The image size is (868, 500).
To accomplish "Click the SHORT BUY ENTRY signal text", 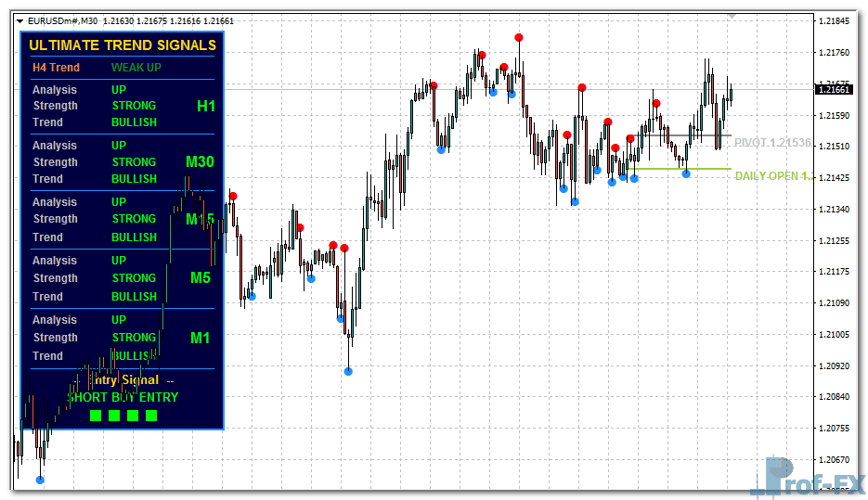I will [x=123, y=397].
